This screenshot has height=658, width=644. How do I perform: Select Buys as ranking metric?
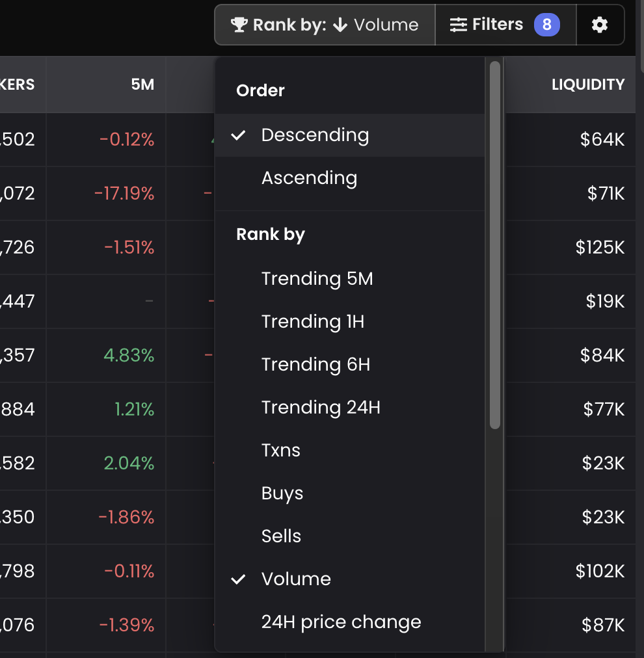(282, 493)
